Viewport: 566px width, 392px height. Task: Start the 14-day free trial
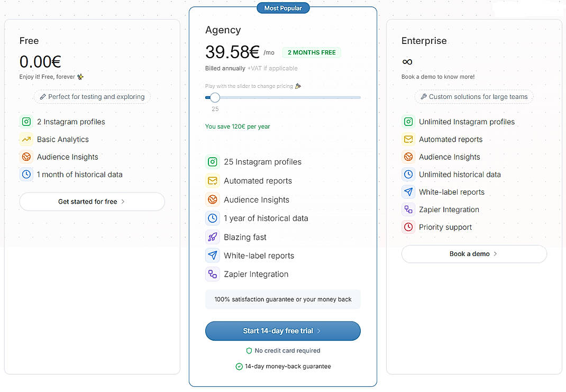282,331
